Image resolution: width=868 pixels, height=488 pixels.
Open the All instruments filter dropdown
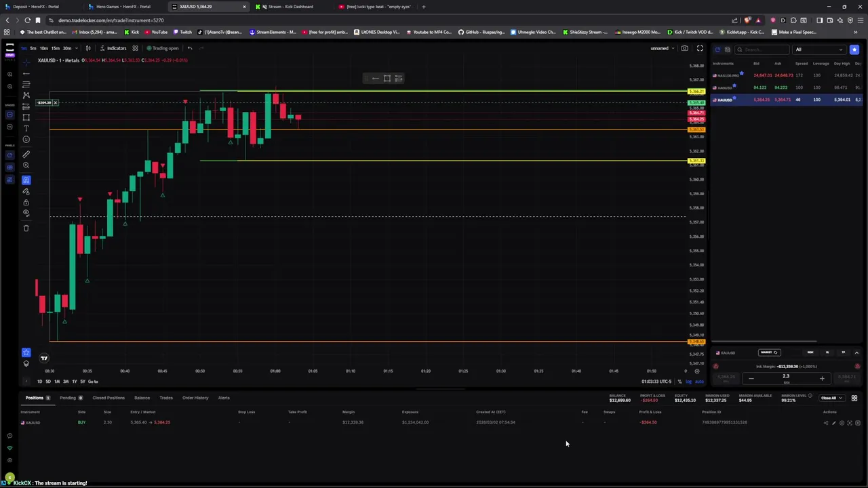click(x=819, y=49)
